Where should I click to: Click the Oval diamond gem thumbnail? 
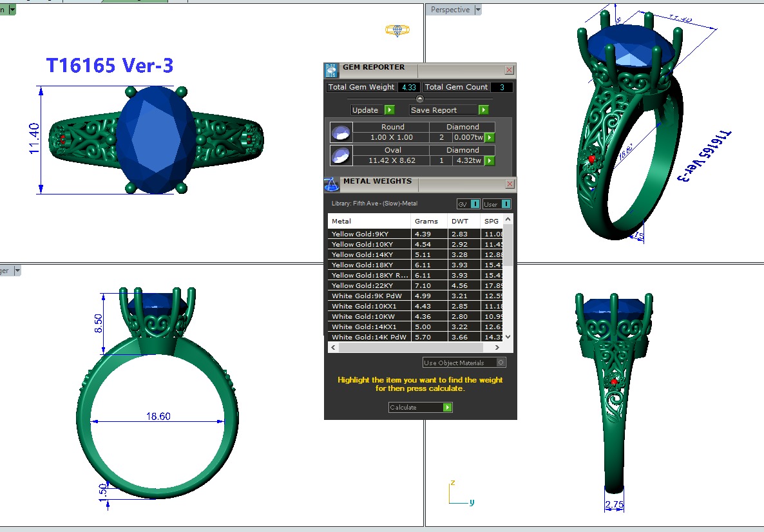click(341, 155)
